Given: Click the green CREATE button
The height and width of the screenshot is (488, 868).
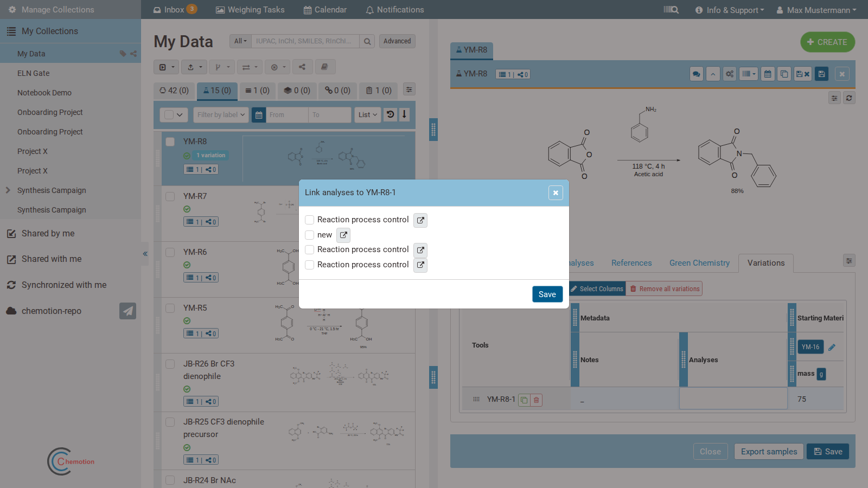Looking at the screenshot, I should (x=827, y=42).
